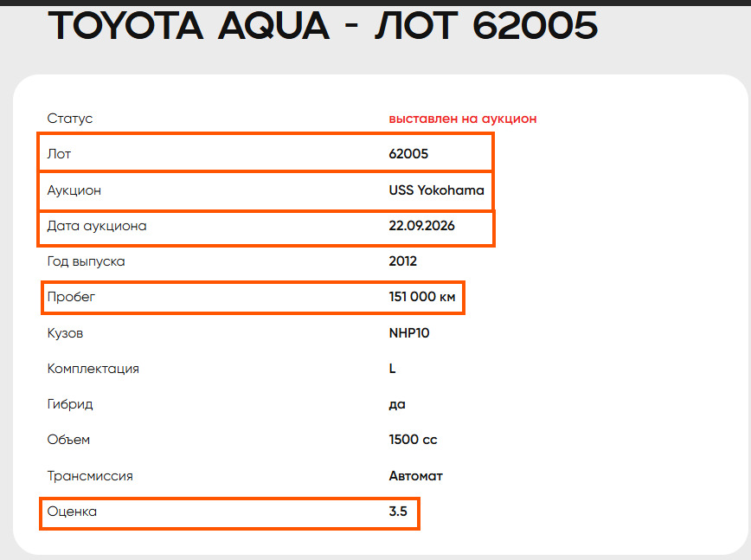Click the Дата аукциона label

pyautogui.click(x=97, y=226)
